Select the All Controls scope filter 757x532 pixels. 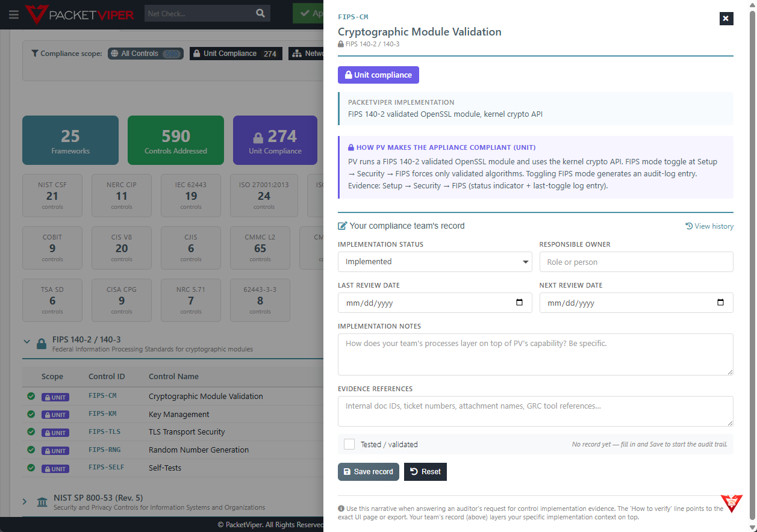tap(145, 54)
